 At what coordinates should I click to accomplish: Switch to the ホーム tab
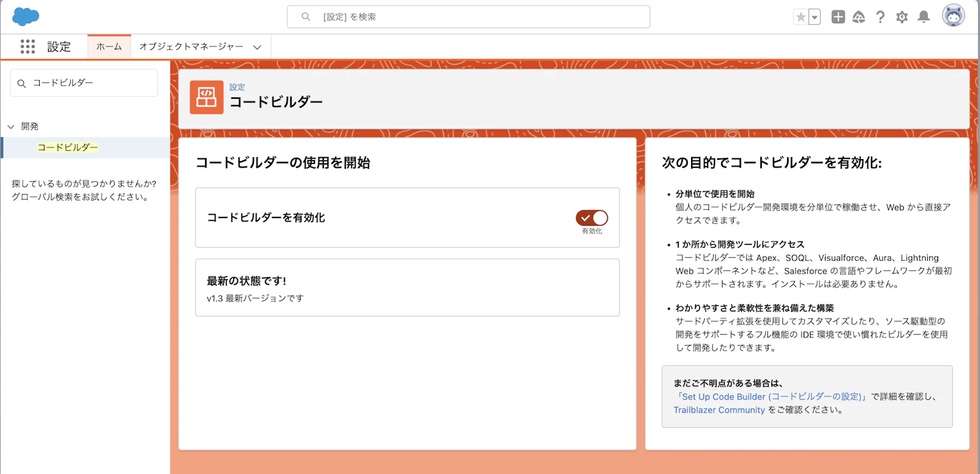point(108,47)
